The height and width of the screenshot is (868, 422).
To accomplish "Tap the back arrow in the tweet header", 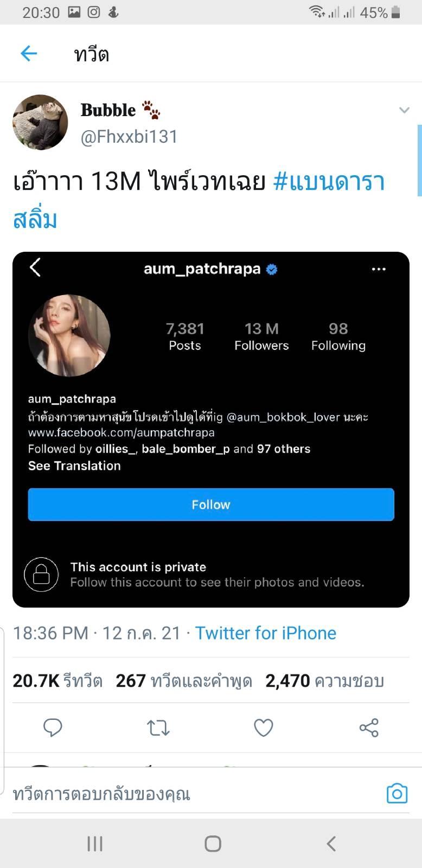I will 29,53.
